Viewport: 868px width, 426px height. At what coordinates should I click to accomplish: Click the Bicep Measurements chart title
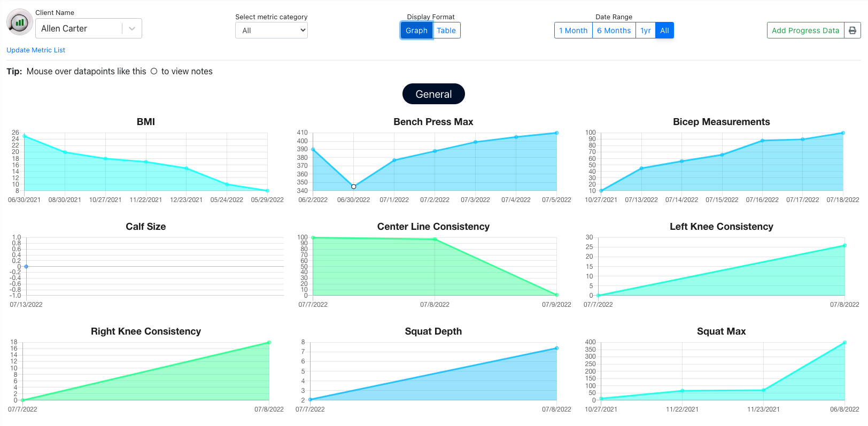coord(722,122)
